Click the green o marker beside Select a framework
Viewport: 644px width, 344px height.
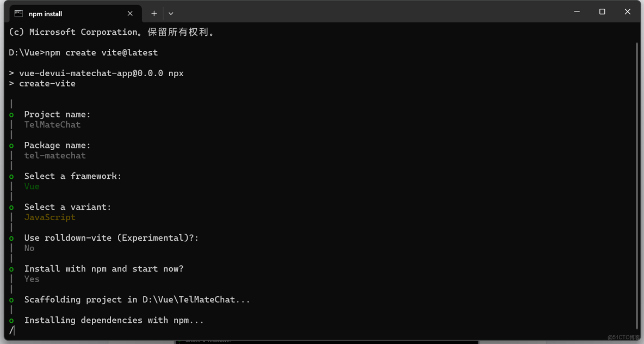coord(11,176)
